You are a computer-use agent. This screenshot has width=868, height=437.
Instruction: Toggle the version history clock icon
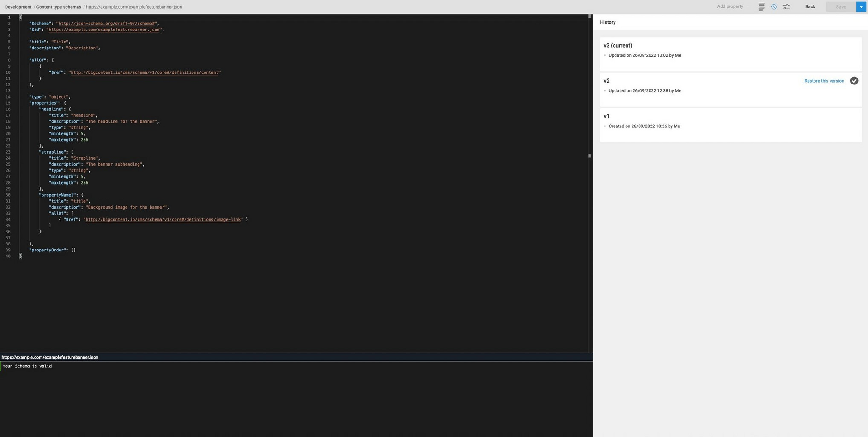pyautogui.click(x=774, y=7)
